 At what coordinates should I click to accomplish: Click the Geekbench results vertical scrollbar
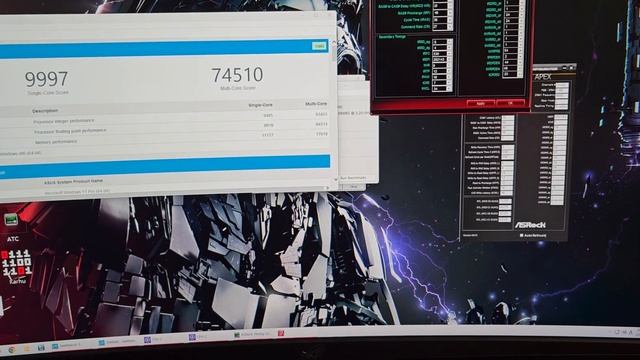pos(334,110)
